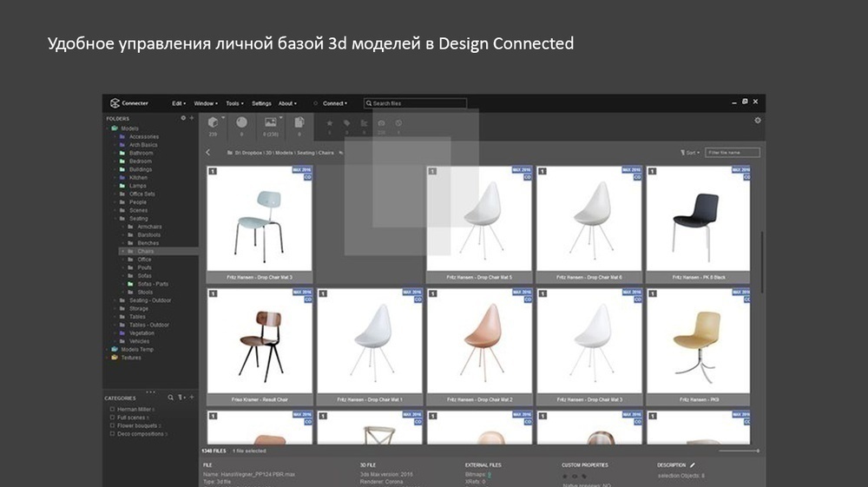Edit description with pencil icon

(x=692, y=465)
